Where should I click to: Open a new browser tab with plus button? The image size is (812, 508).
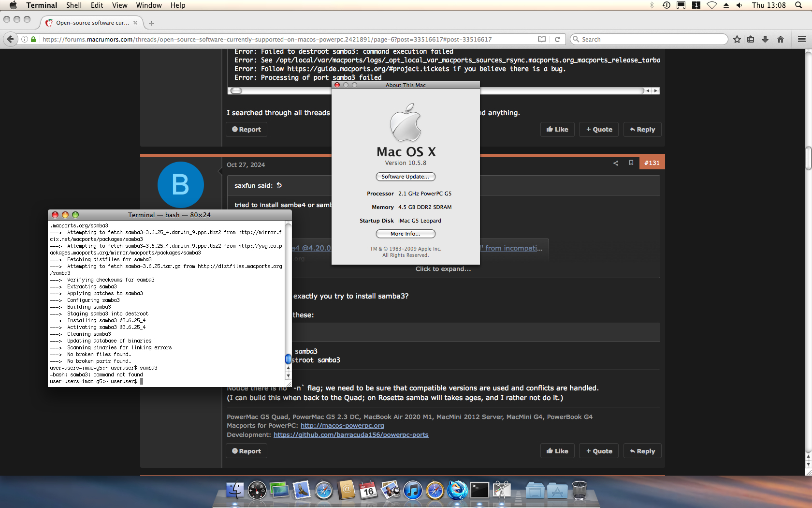[151, 23]
